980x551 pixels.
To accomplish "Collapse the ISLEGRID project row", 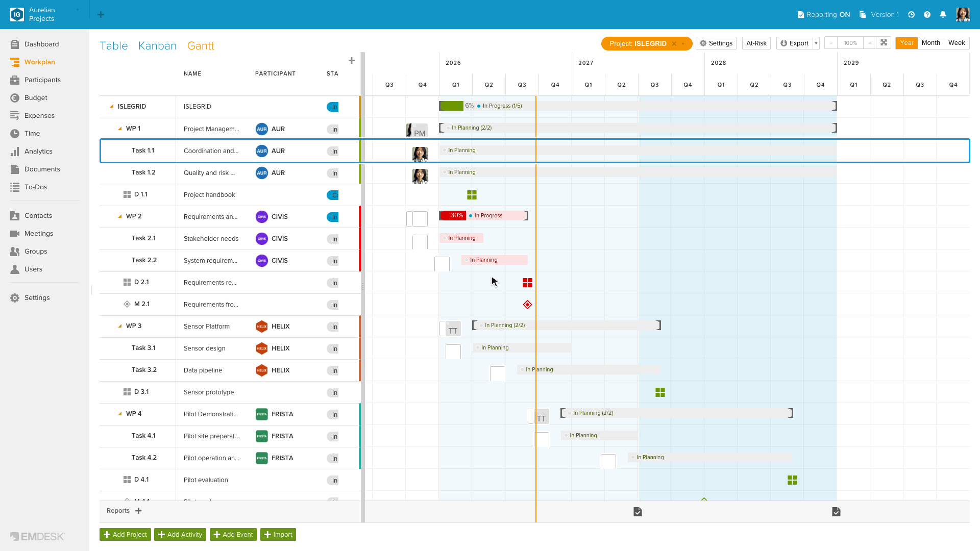I will click(112, 107).
